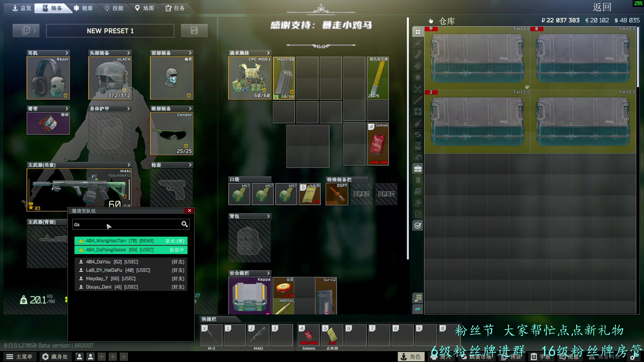Select the M4A1 sling weapon

point(79,189)
